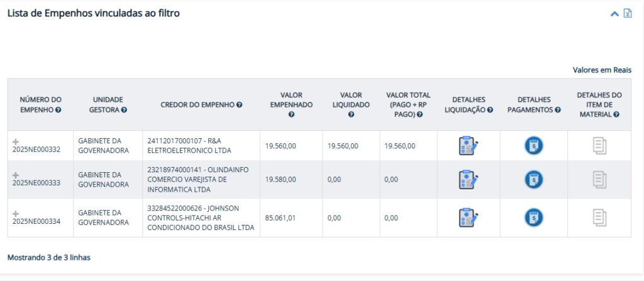Expand row 2025NE000334 with plus icon
Screen dimensions: 644x281
[x=16, y=213]
